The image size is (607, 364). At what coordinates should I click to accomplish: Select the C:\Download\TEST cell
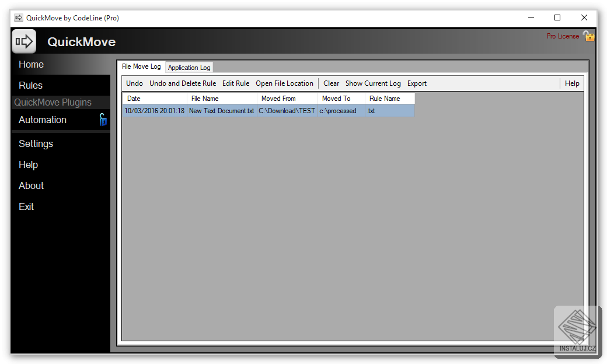[288, 111]
